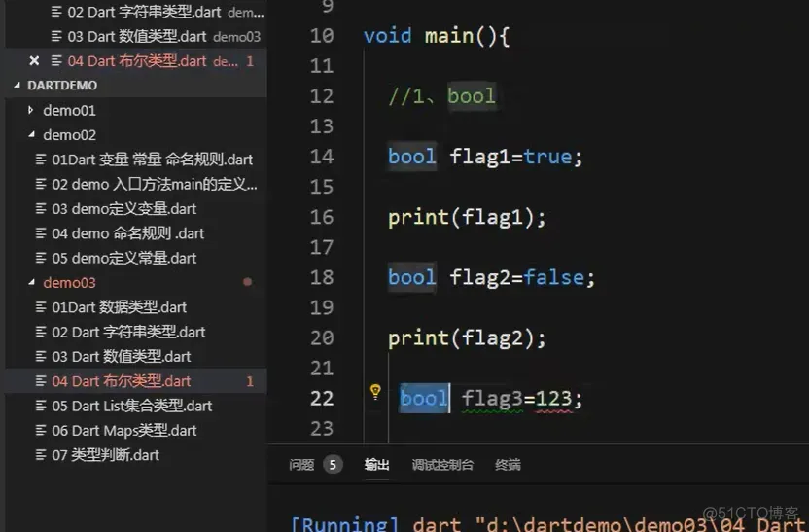
Task: Switch to the 终端 panel tab
Action: [x=508, y=465]
